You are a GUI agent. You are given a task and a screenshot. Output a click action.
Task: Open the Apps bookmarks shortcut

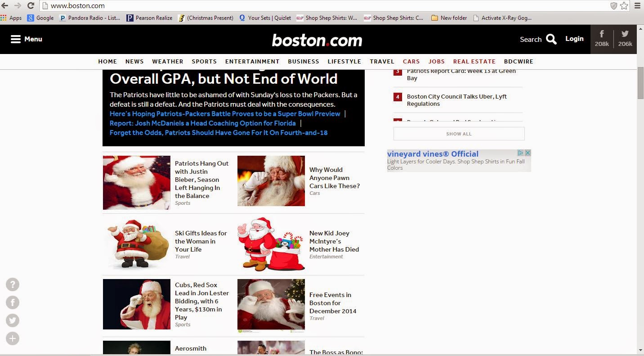(x=11, y=18)
